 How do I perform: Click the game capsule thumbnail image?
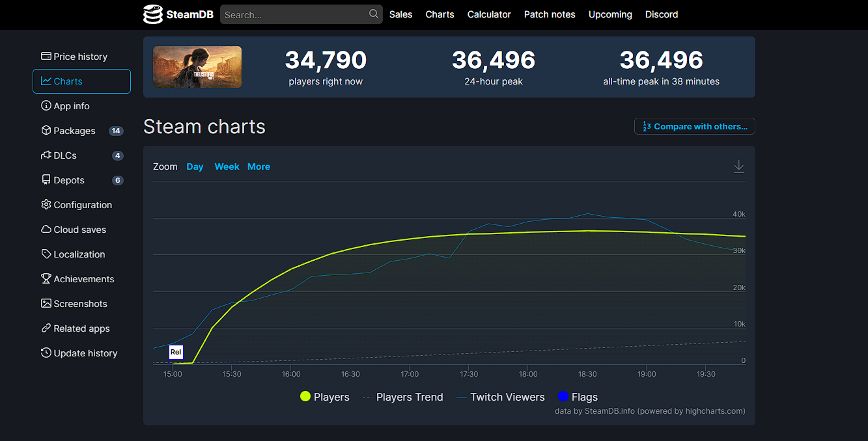click(197, 67)
